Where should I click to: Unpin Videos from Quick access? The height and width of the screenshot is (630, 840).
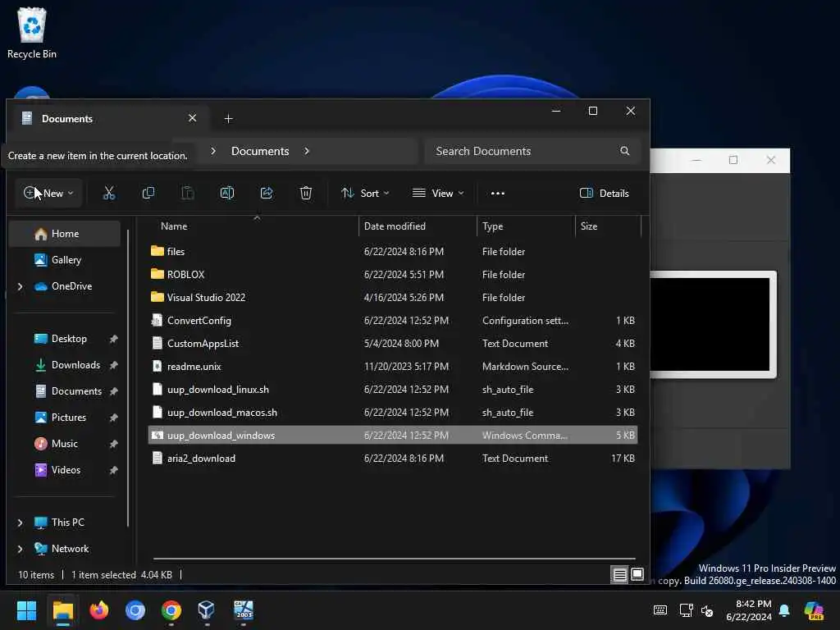tap(113, 470)
